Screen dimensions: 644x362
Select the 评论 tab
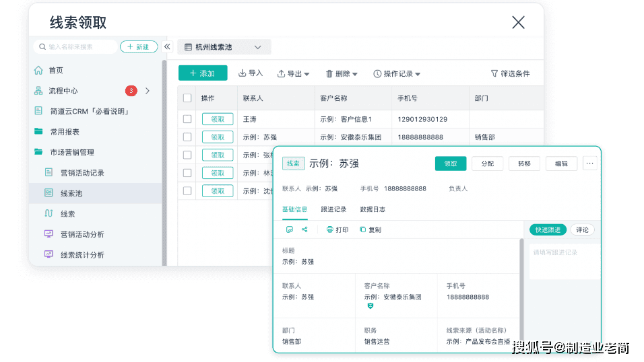coord(583,230)
